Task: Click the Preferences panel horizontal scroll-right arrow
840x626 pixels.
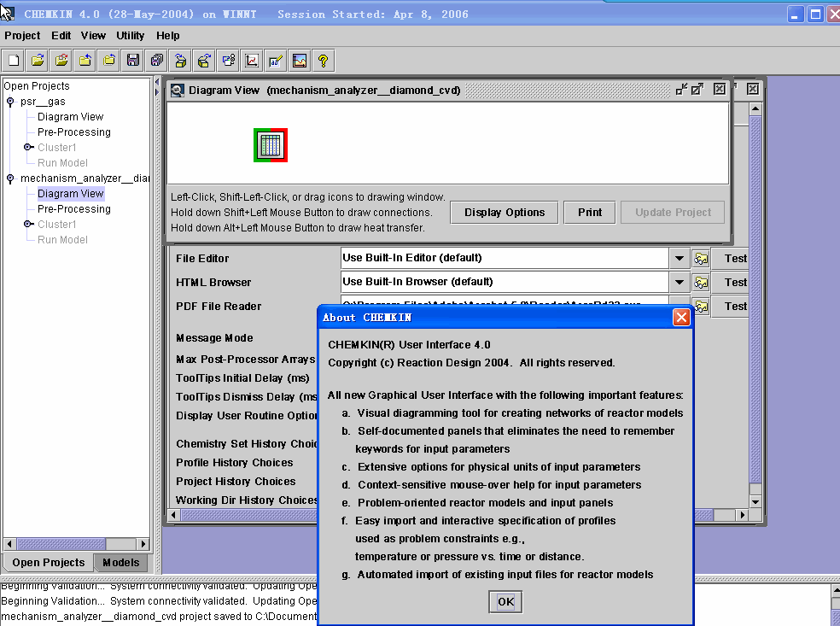Action: [742, 515]
